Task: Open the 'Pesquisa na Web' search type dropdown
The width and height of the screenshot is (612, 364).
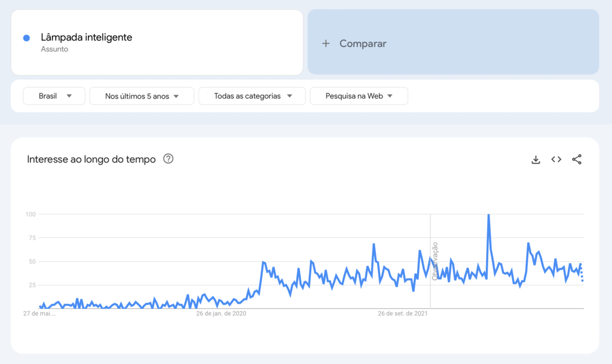Action: pos(359,96)
